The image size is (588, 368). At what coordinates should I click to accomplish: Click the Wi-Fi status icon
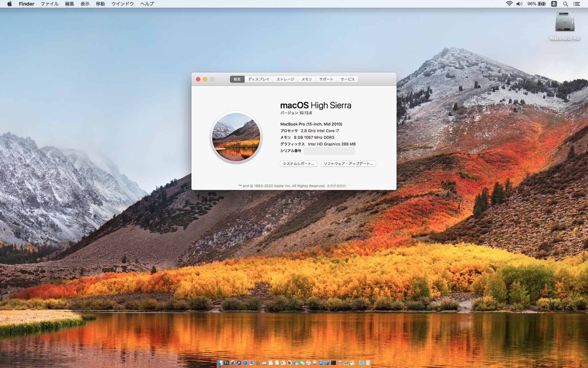tap(509, 4)
